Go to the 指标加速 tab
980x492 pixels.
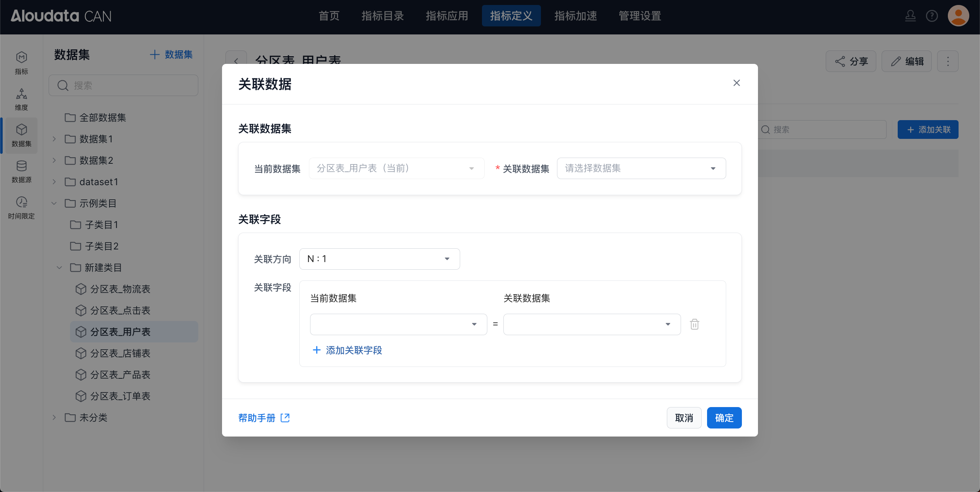click(576, 16)
